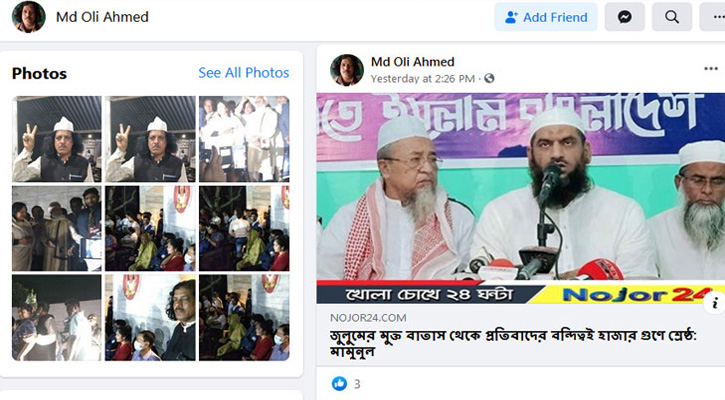Open the bottom-left nighttime photo thumbnail
This screenshot has width=725, height=400.
tap(56, 318)
